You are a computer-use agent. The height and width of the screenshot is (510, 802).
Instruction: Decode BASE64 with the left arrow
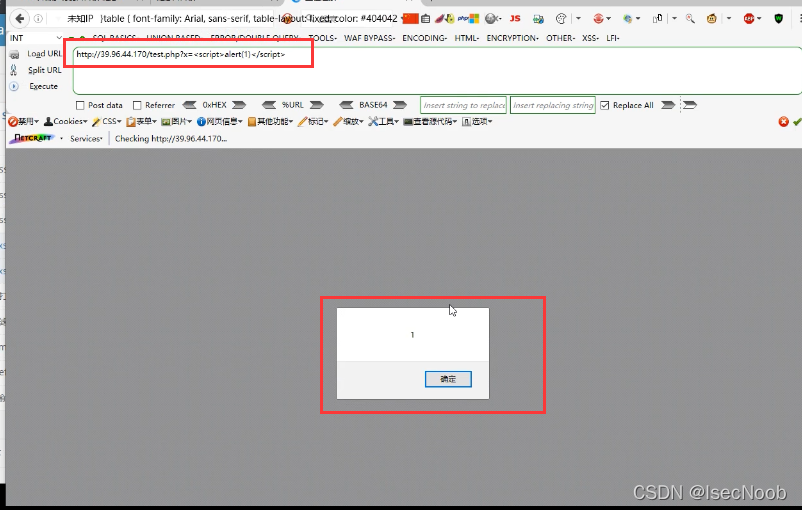346,105
